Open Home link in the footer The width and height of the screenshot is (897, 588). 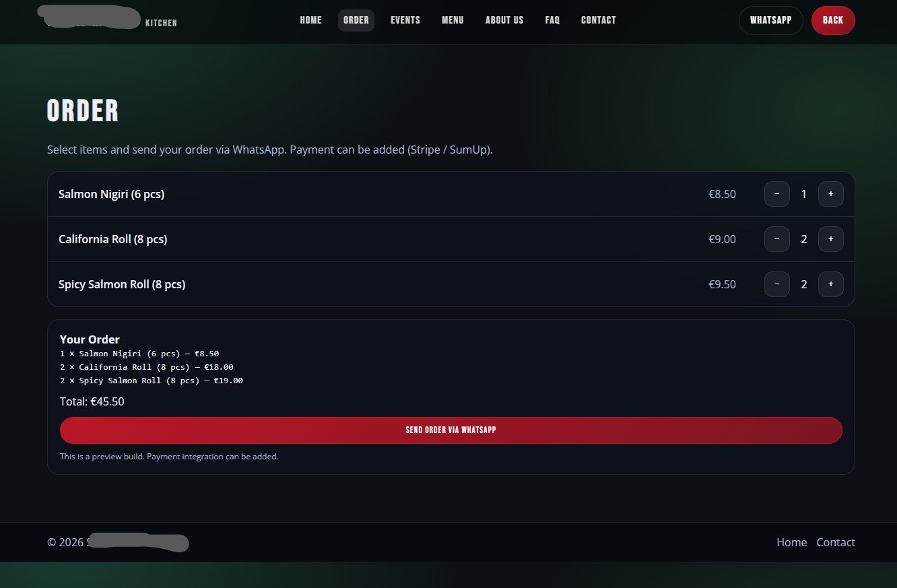[x=791, y=542]
